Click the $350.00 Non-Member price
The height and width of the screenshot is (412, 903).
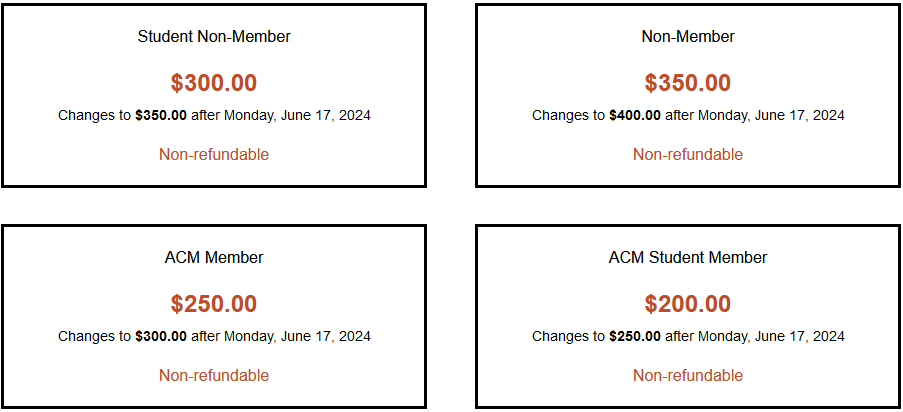(x=688, y=83)
